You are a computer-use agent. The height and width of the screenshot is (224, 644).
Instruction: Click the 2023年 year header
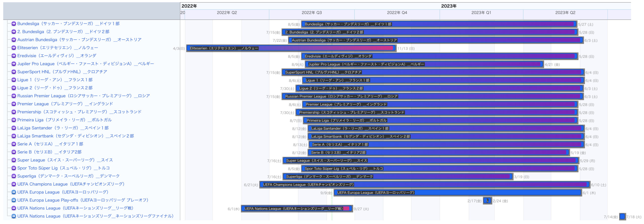[449, 6]
